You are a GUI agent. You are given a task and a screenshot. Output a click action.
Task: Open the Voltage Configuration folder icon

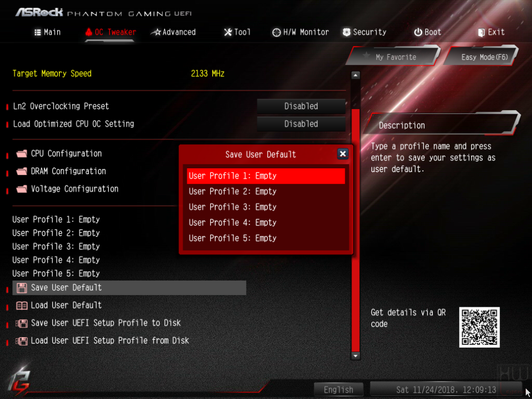point(22,189)
